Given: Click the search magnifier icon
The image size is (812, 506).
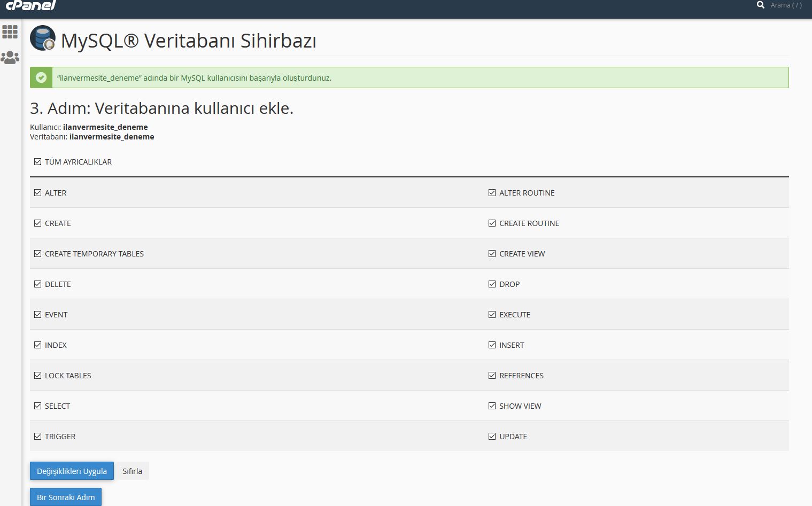Looking at the screenshot, I should (x=761, y=5).
